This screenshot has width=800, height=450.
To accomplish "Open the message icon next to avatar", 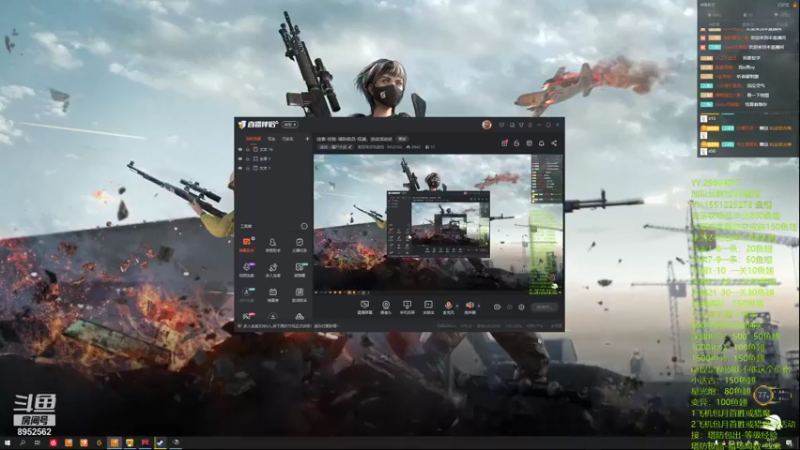I will coord(502,124).
